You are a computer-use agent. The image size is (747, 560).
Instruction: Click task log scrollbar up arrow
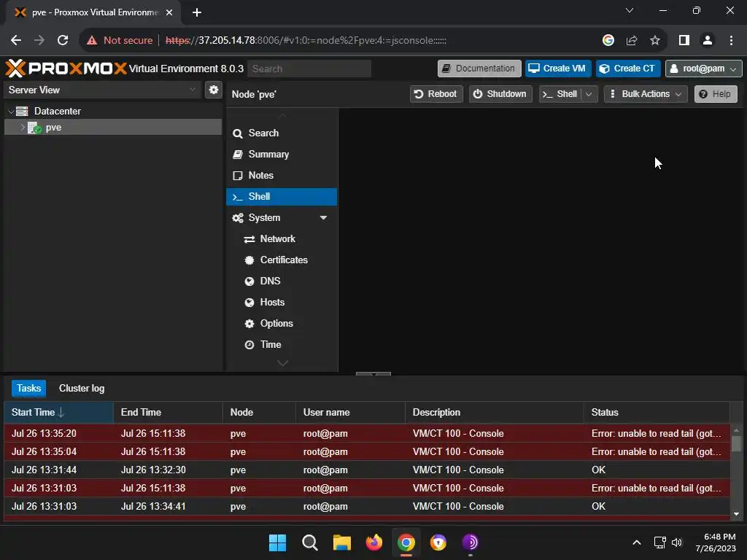(x=737, y=430)
